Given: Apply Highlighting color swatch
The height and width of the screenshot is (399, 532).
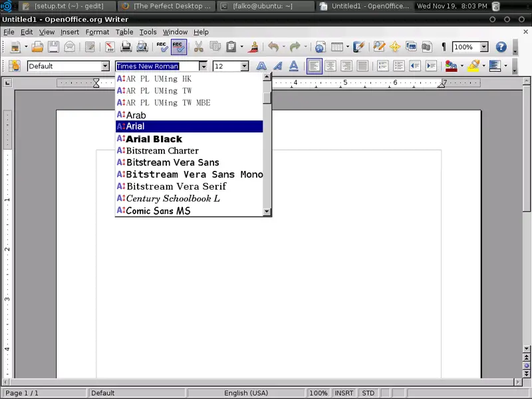Looking at the screenshot, I should (473, 66).
